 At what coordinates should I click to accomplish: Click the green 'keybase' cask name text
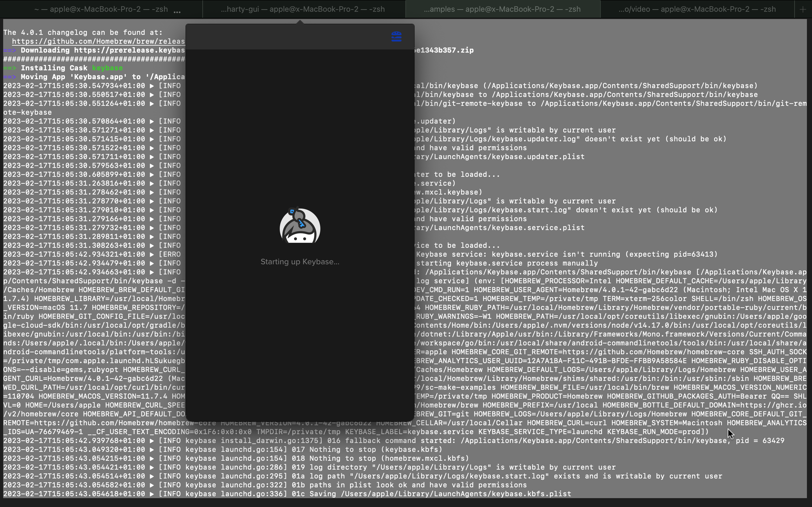pos(108,68)
